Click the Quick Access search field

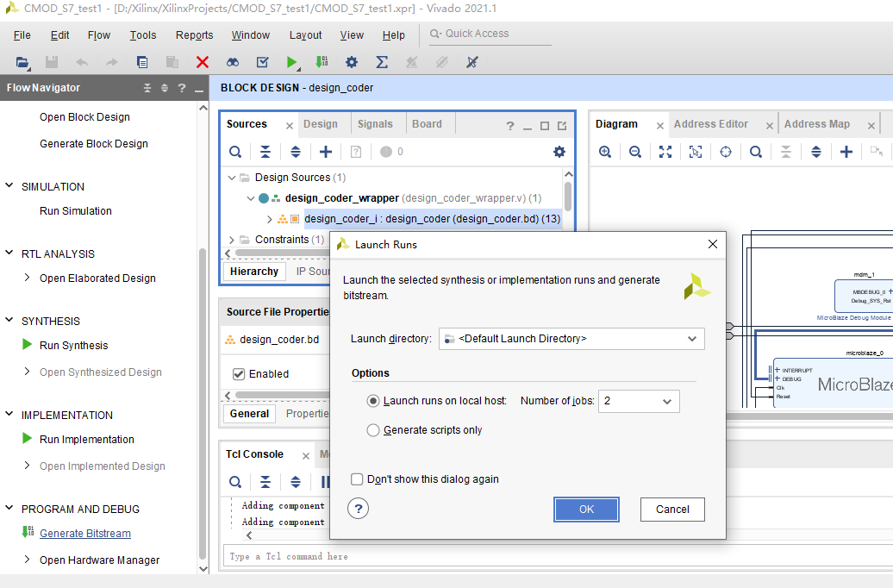pyautogui.click(x=490, y=34)
